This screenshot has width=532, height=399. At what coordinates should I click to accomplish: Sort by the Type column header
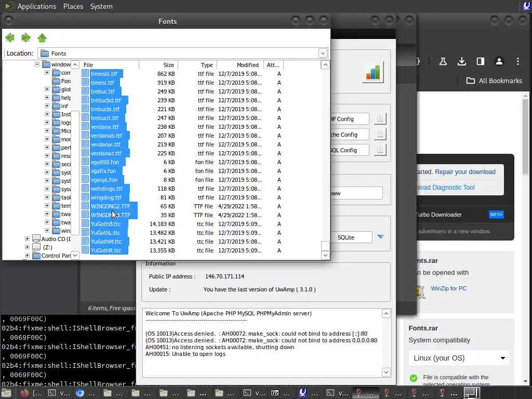point(197,65)
